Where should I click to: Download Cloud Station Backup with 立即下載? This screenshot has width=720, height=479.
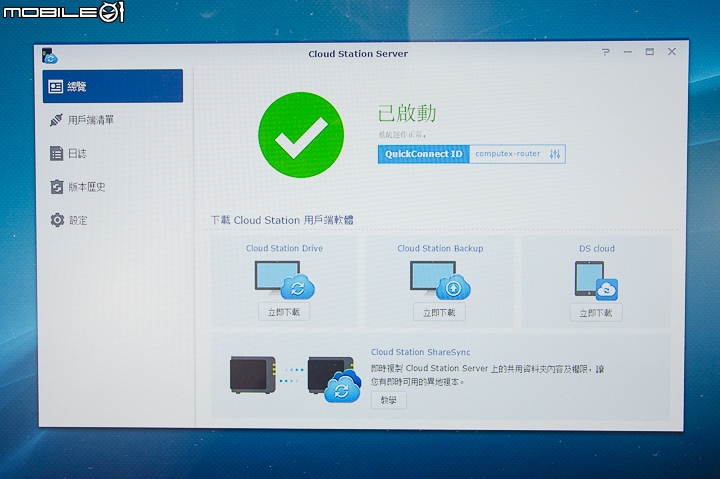[439, 312]
